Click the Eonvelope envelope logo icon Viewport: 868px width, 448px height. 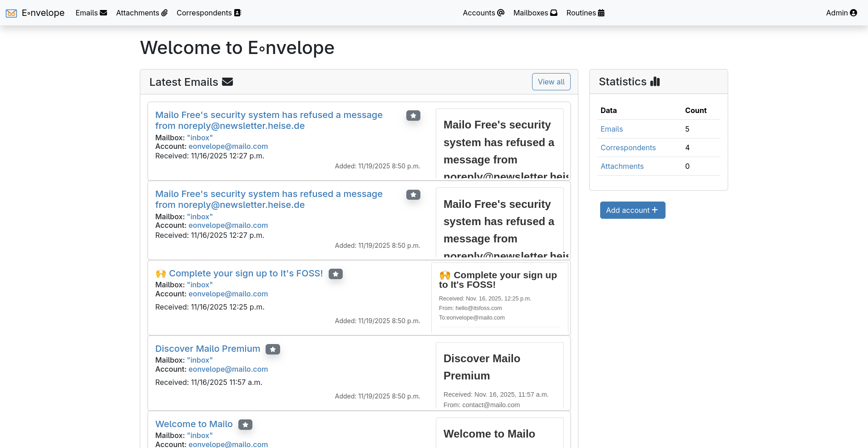point(11,13)
